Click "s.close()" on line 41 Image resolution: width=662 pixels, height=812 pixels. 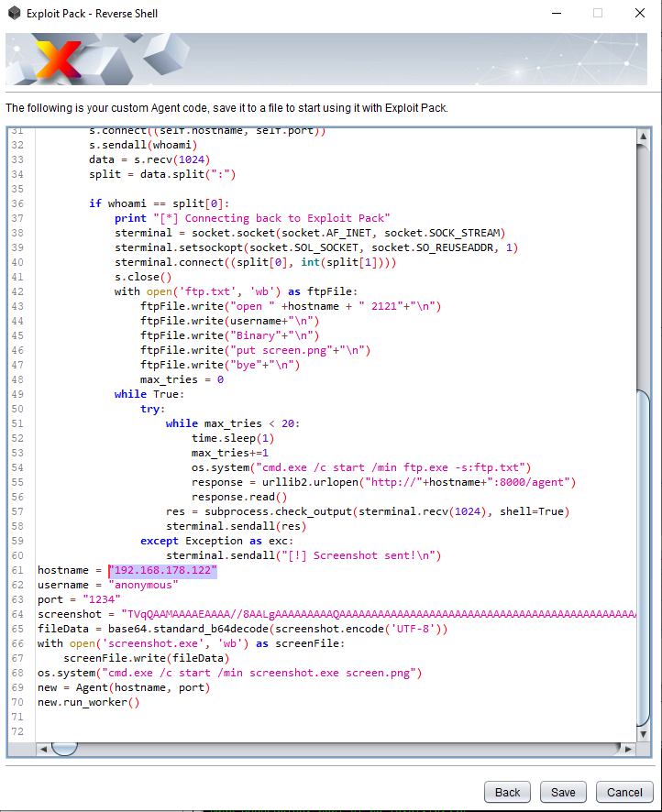pos(143,277)
